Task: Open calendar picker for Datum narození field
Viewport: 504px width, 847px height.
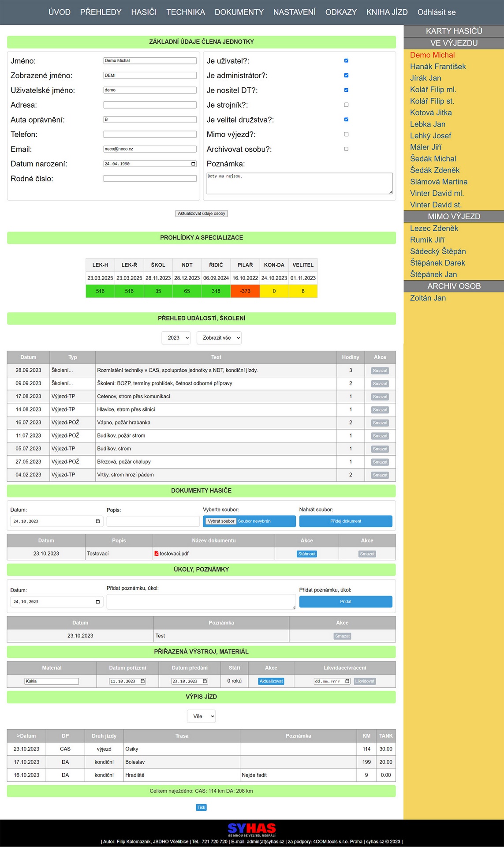Action: (x=193, y=164)
